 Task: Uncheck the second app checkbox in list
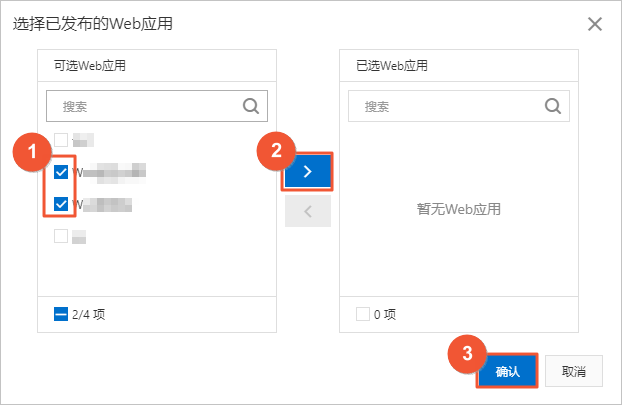pyautogui.click(x=61, y=172)
